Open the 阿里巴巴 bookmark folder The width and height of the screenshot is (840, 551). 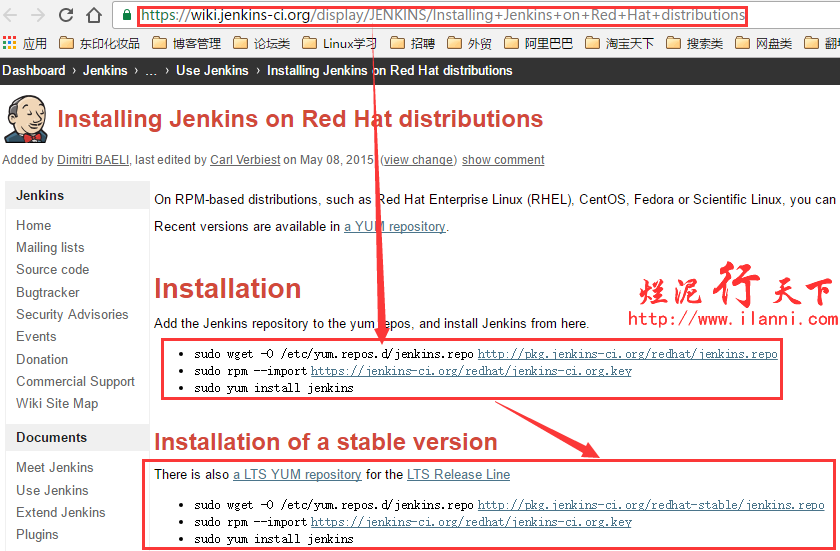539,43
